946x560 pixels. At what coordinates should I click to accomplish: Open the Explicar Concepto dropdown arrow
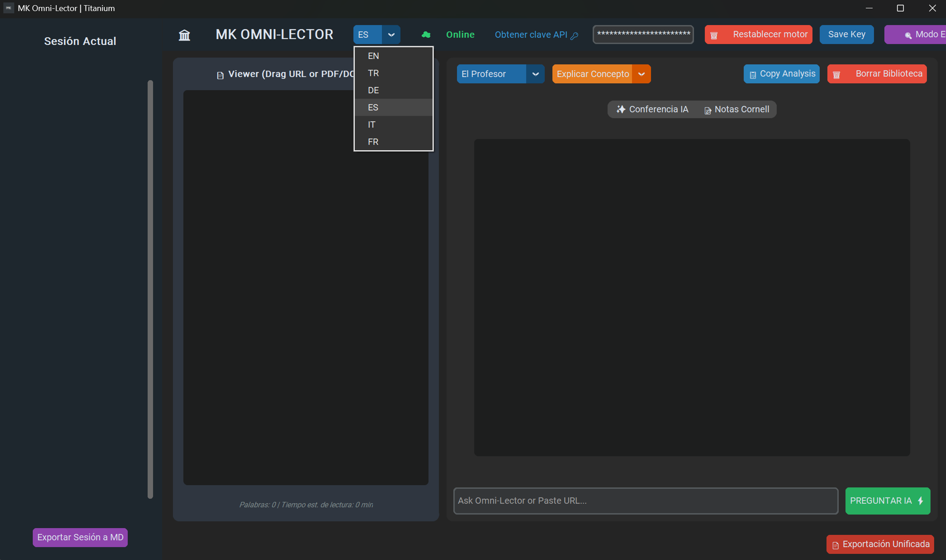(641, 74)
